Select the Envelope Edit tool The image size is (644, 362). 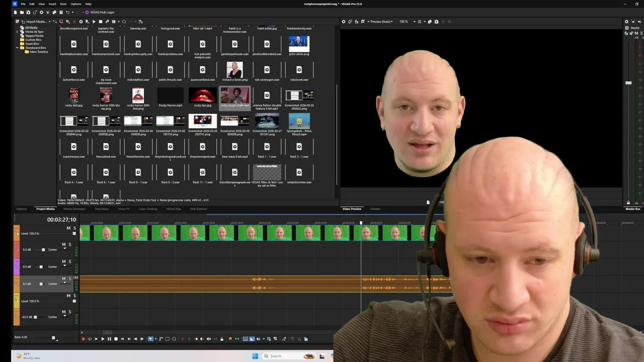point(161,339)
